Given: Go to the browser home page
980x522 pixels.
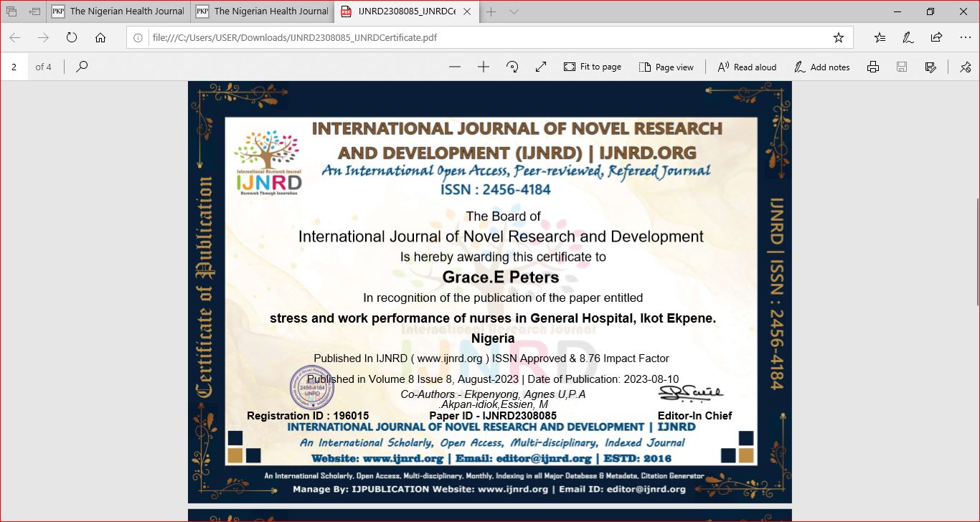Looking at the screenshot, I should (100, 38).
